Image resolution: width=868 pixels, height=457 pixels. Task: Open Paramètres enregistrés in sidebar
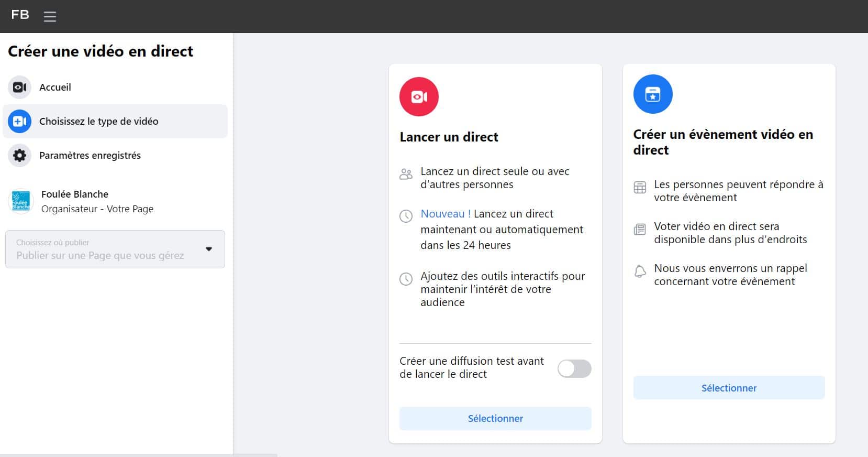tap(90, 156)
